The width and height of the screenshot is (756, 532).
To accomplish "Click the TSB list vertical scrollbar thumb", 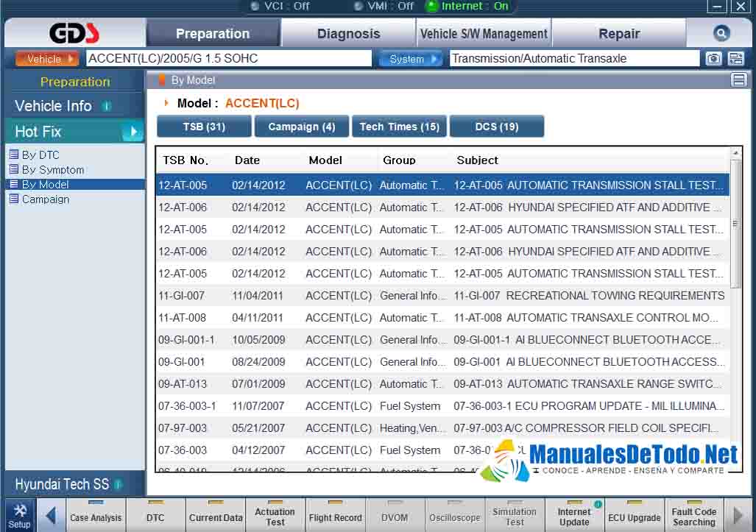I will click(x=735, y=224).
